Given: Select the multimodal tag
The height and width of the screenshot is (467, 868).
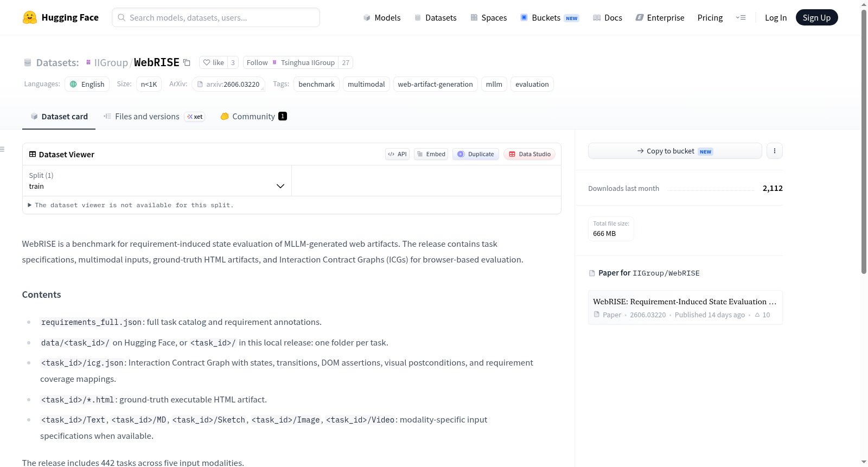Looking at the screenshot, I should click(366, 84).
